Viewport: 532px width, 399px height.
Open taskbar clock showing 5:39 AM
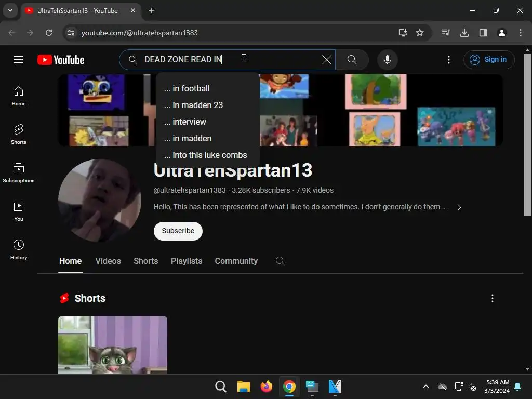pyautogui.click(x=497, y=387)
